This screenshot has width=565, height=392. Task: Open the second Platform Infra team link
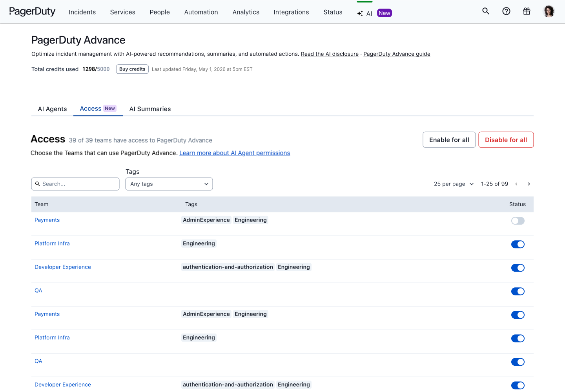[x=52, y=338]
